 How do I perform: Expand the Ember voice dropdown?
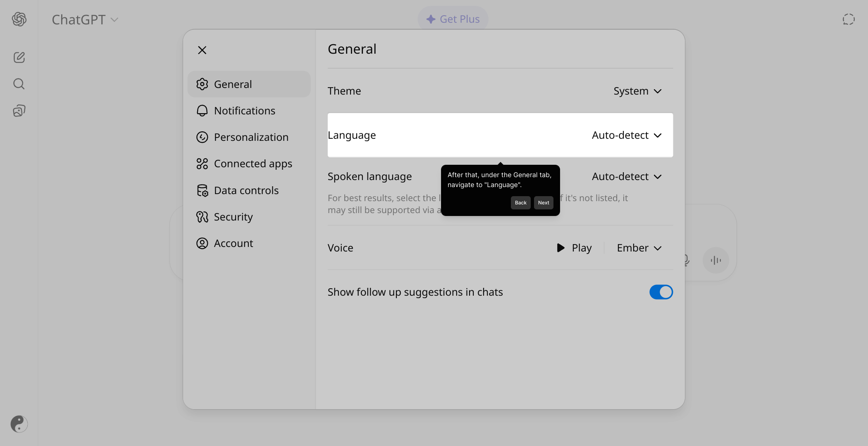(639, 248)
